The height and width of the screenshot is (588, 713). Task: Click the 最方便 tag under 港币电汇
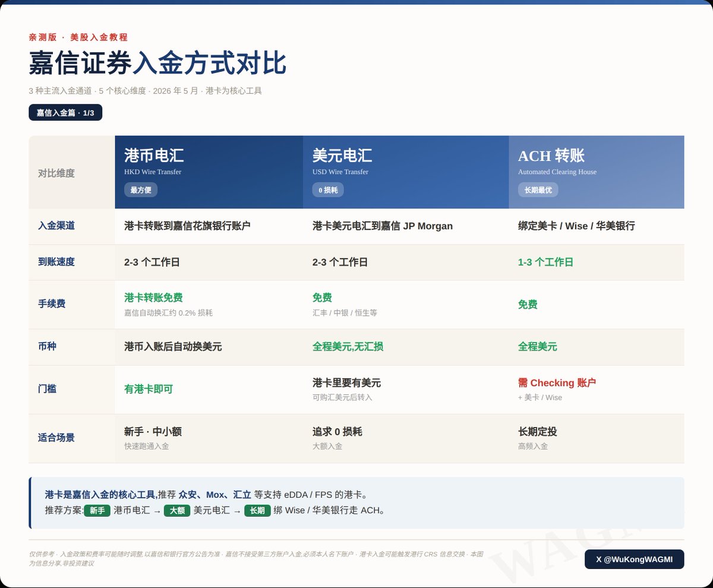141,190
